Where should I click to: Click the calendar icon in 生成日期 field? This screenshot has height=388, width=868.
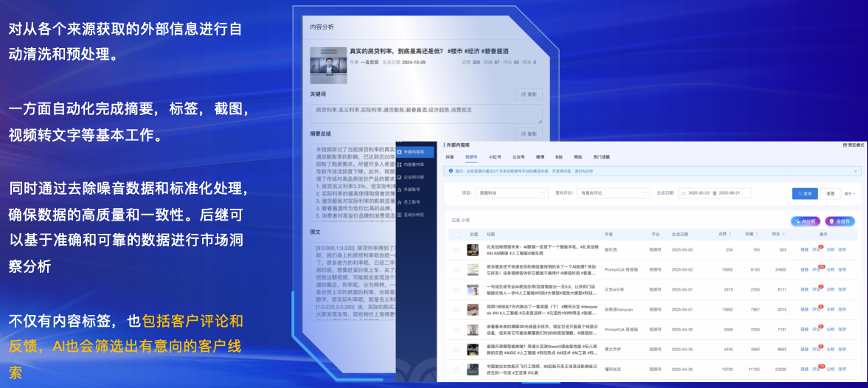coord(683,194)
